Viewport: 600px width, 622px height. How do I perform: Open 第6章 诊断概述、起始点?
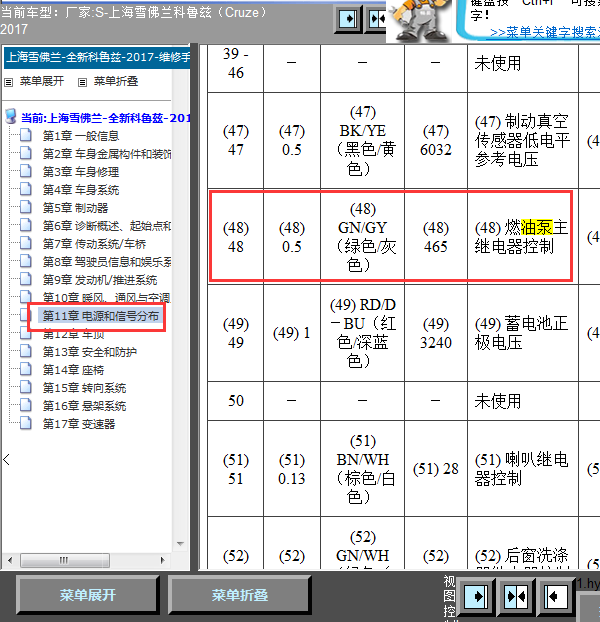[107, 226]
